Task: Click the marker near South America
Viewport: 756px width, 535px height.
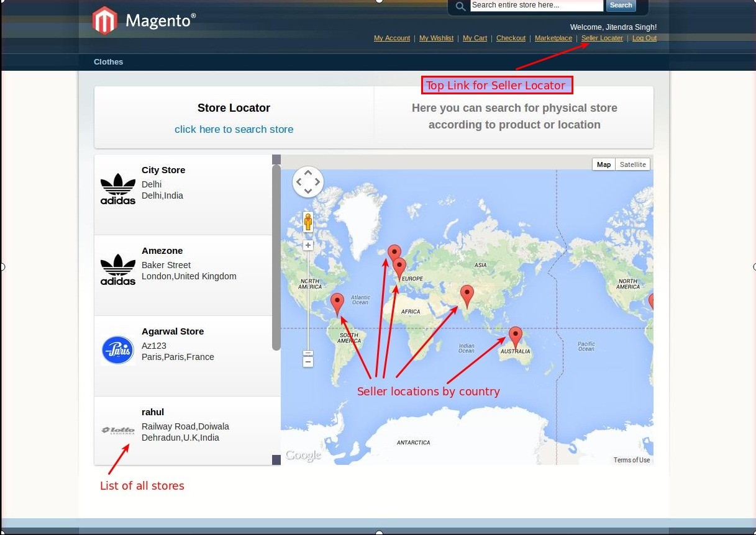Action: tap(337, 305)
